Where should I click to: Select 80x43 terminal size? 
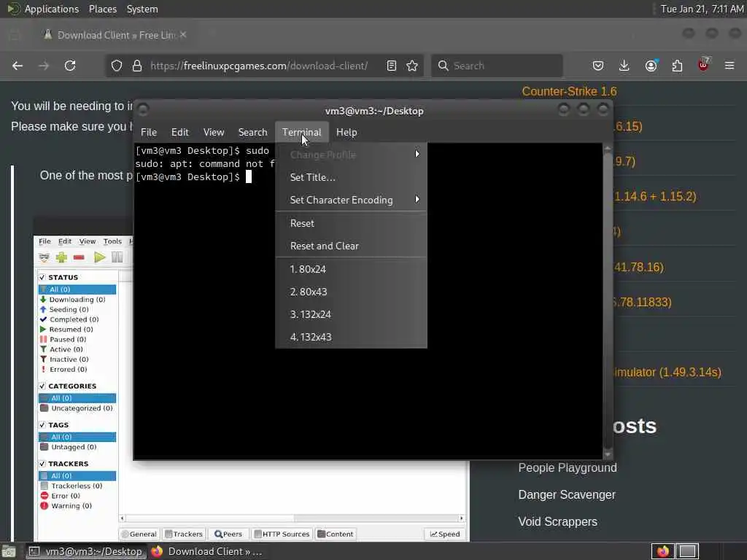tap(351, 292)
